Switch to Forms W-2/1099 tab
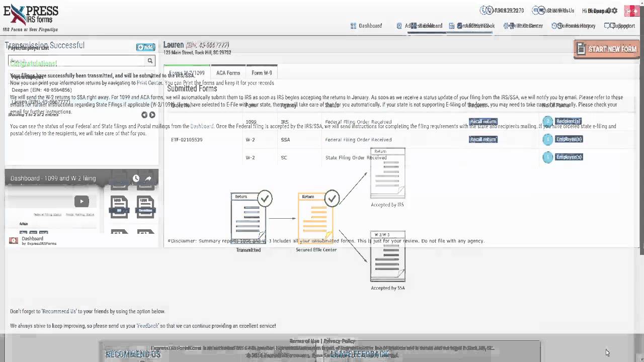 (x=187, y=73)
